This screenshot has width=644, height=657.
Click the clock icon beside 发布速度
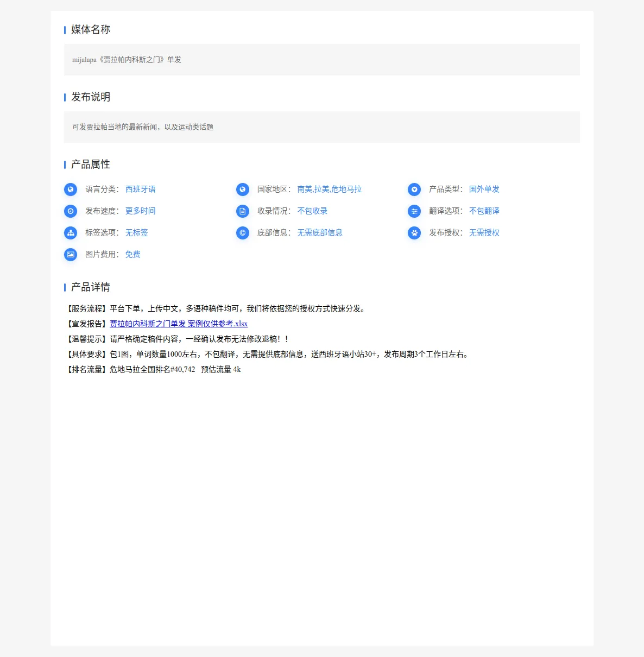[x=71, y=211]
